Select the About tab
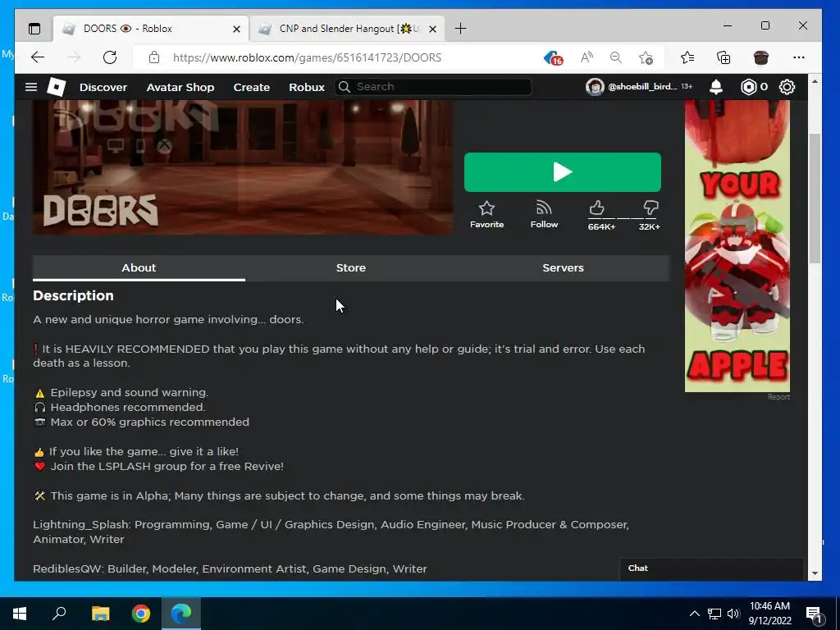 [x=139, y=268]
